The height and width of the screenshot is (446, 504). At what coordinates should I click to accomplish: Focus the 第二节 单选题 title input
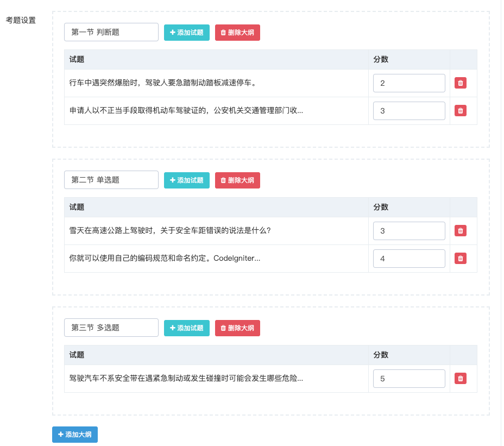click(111, 180)
